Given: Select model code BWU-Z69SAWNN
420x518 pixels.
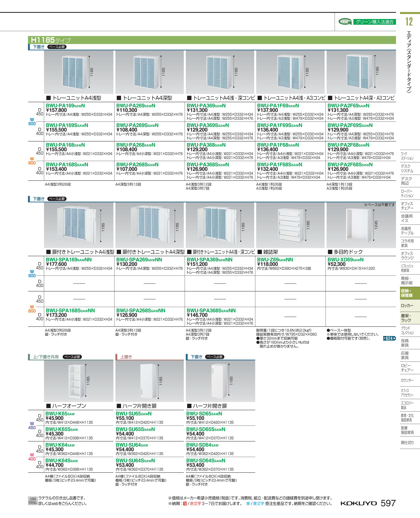Looking at the screenshot, I should click(275, 260).
